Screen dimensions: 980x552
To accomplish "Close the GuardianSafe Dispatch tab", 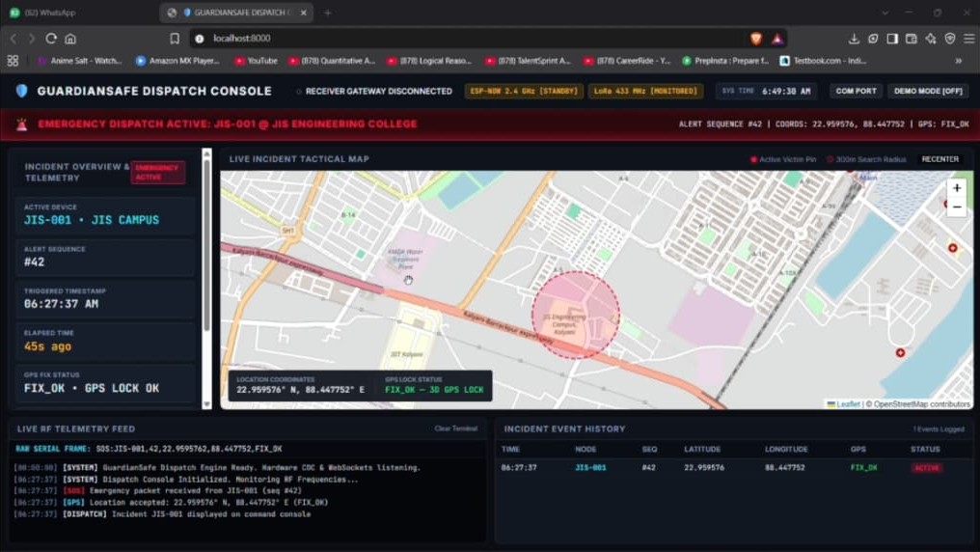I will pos(304,13).
